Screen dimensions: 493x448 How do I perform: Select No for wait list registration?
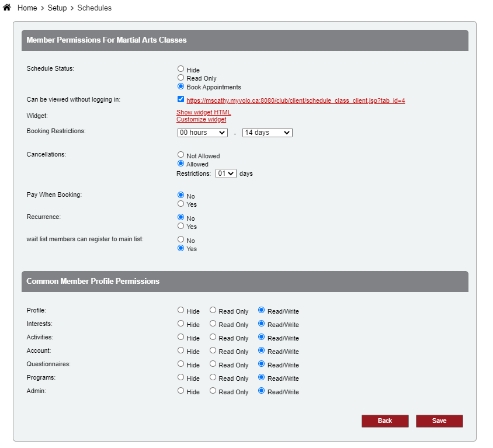[180, 239]
